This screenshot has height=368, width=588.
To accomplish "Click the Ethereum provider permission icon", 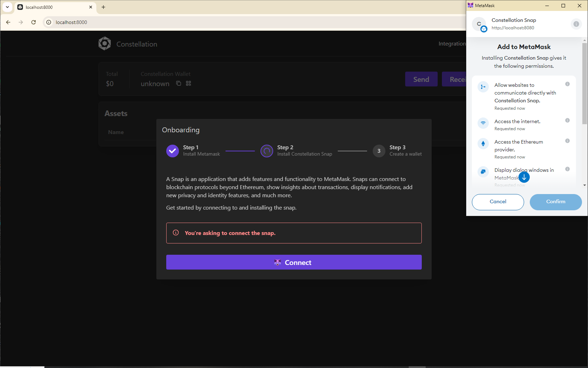I will pyautogui.click(x=483, y=144).
